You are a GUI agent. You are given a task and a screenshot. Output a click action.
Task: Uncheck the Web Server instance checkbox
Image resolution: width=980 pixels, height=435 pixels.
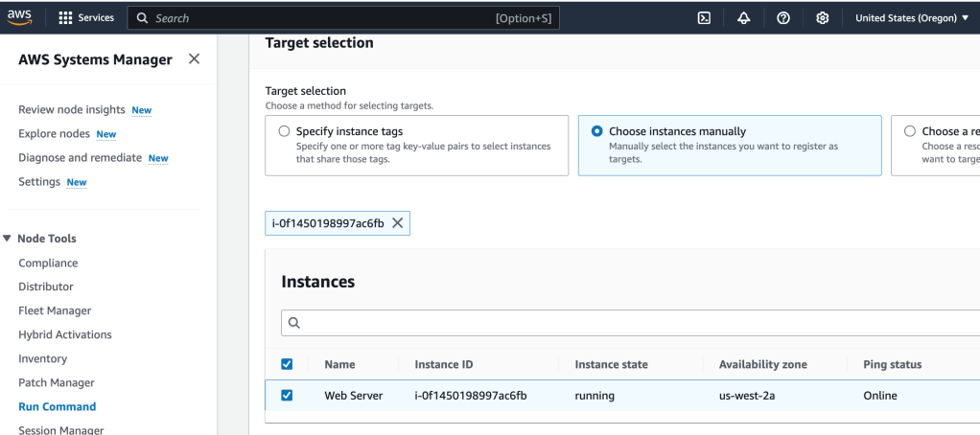click(x=287, y=395)
